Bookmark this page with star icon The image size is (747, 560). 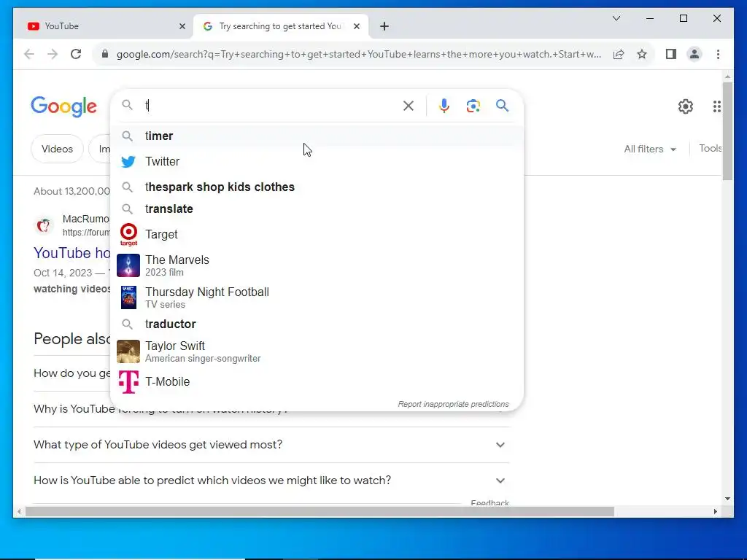point(642,54)
